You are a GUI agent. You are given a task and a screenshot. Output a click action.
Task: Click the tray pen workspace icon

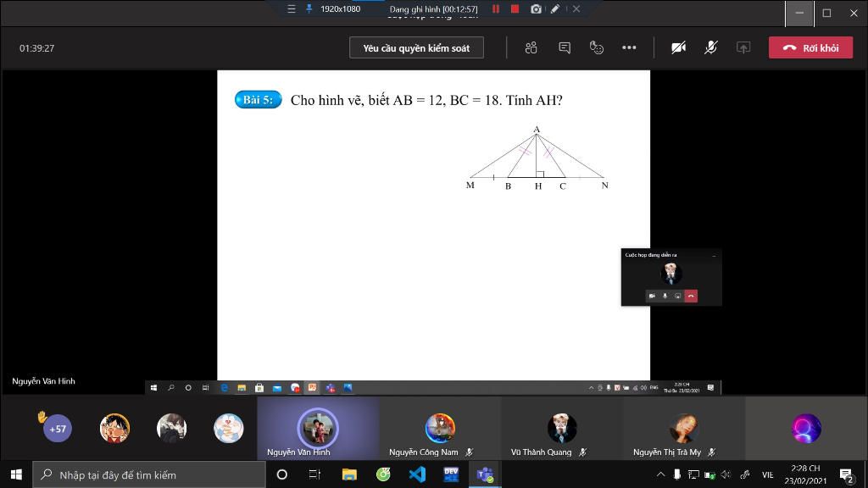click(x=745, y=474)
